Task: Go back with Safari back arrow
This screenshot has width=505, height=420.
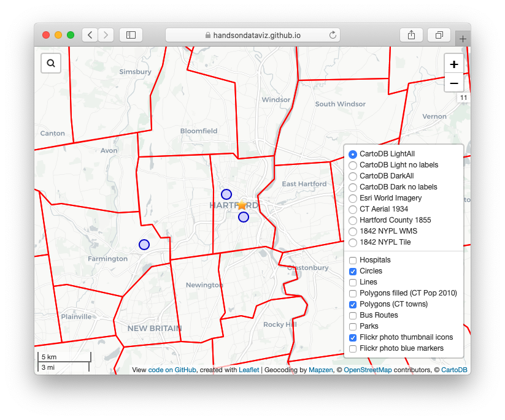Action: [90, 35]
